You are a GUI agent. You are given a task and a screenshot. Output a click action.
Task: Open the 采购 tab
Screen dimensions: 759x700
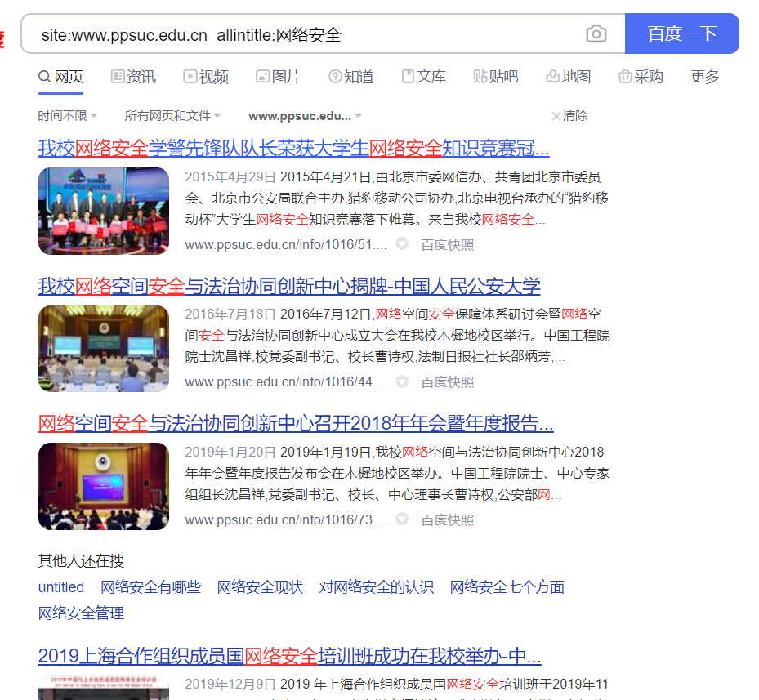point(641,77)
